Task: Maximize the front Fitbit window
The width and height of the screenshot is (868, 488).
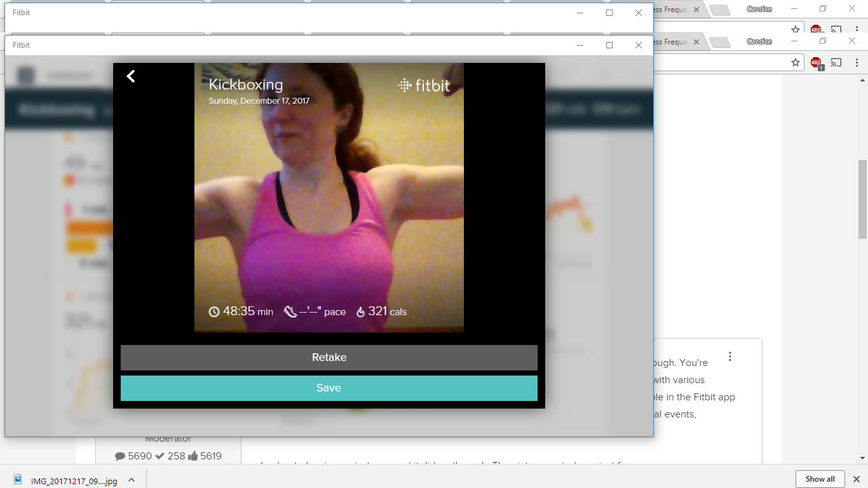Action: click(x=609, y=45)
